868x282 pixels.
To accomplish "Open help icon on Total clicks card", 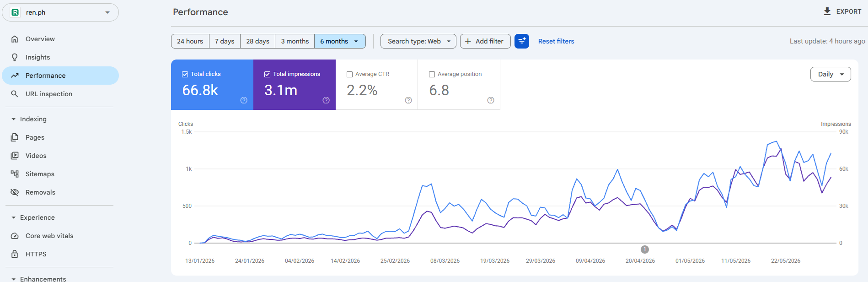I will coord(244,100).
